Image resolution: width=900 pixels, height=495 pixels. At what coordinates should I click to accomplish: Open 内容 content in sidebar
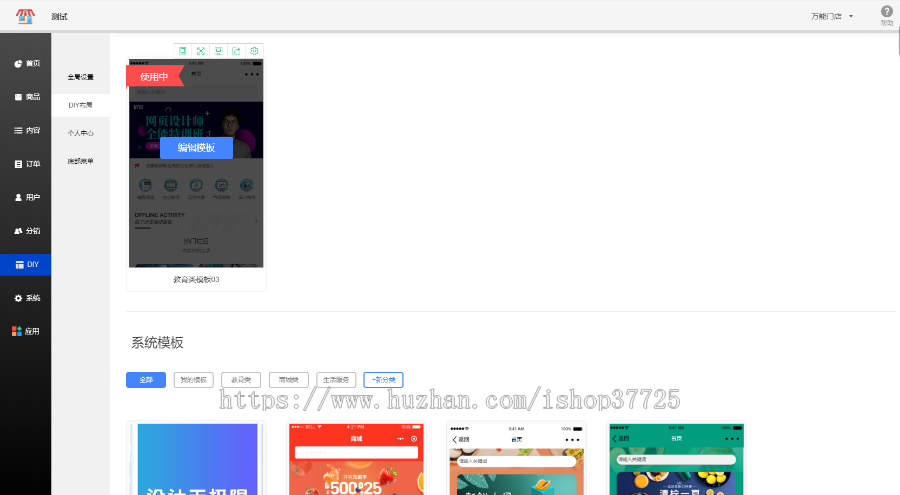point(26,130)
